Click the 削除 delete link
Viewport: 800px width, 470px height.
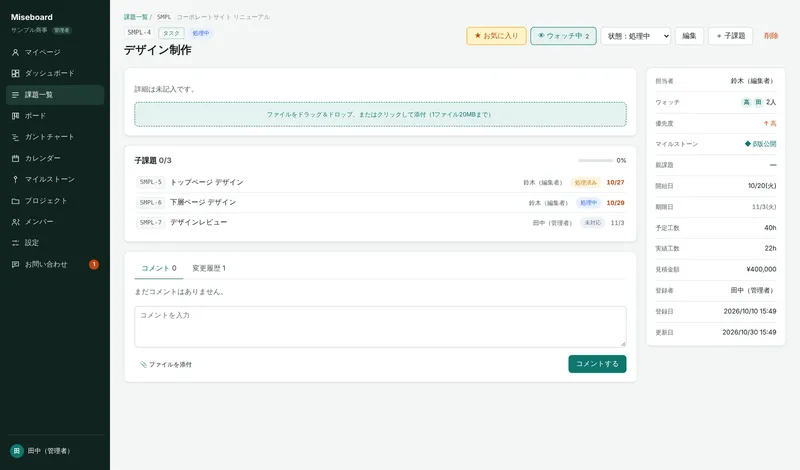[x=771, y=36]
